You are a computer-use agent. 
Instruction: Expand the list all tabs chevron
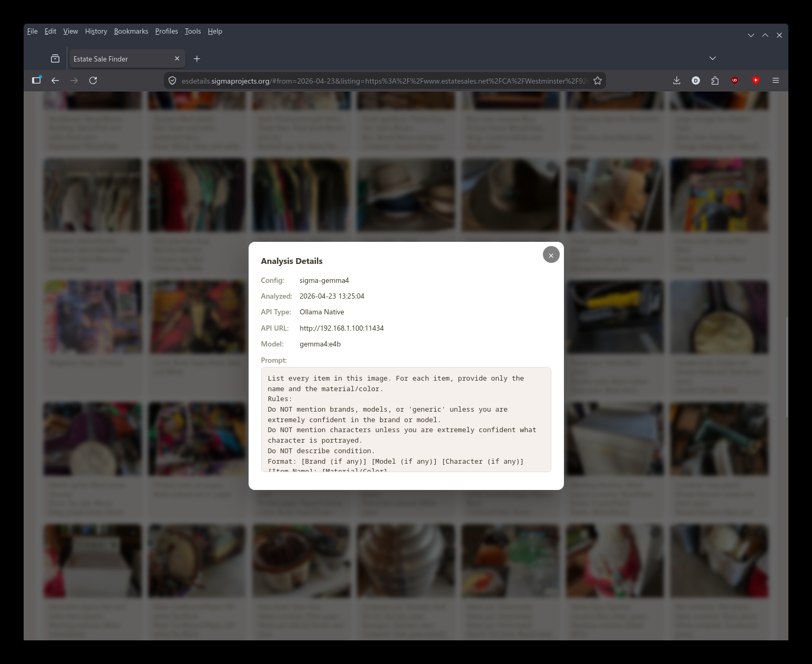click(x=712, y=58)
